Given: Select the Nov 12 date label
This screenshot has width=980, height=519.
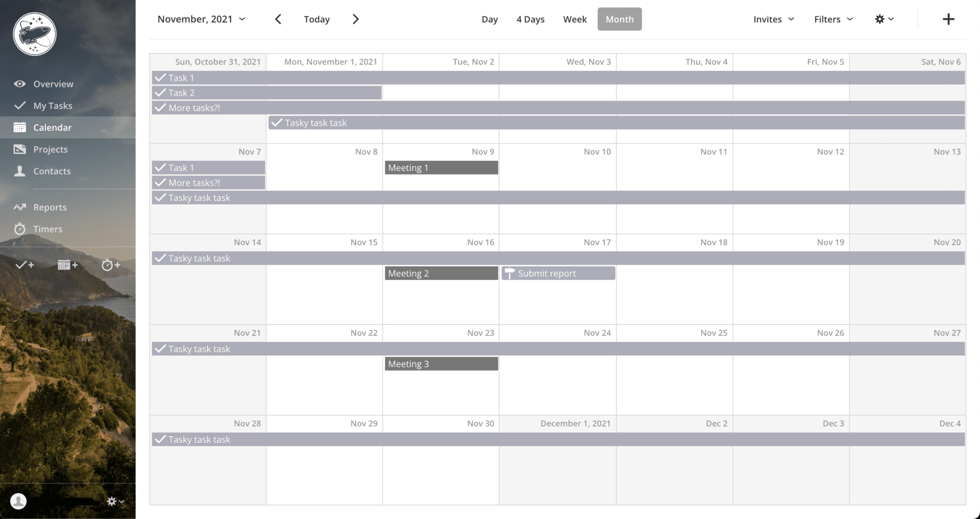Looking at the screenshot, I should pos(830,152).
